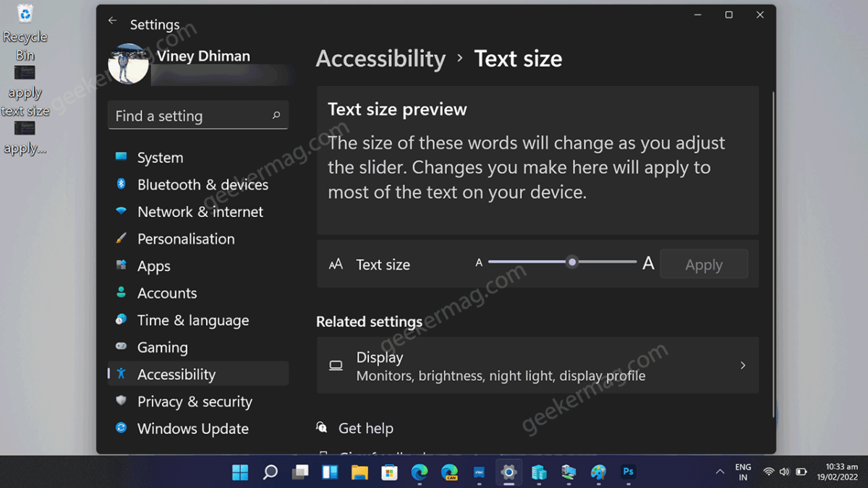Click the Text size icon beside the slider

(x=336, y=264)
